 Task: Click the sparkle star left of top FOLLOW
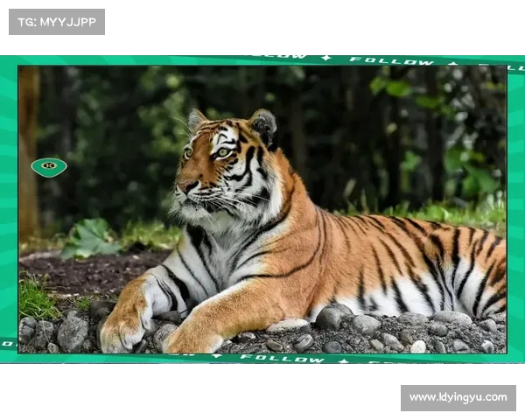pyautogui.click(x=325, y=59)
